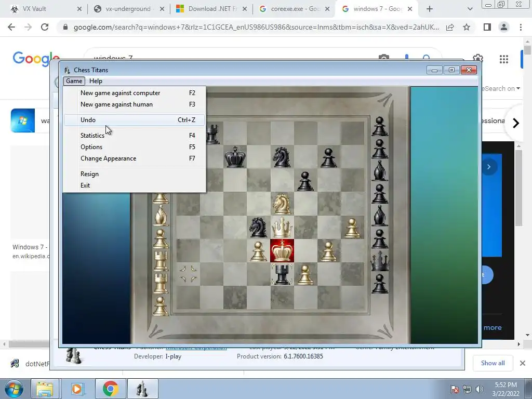Click the Chess Titans taskbar icon
The width and height of the screenshot is (532, 399).
[x=142, y=389]
